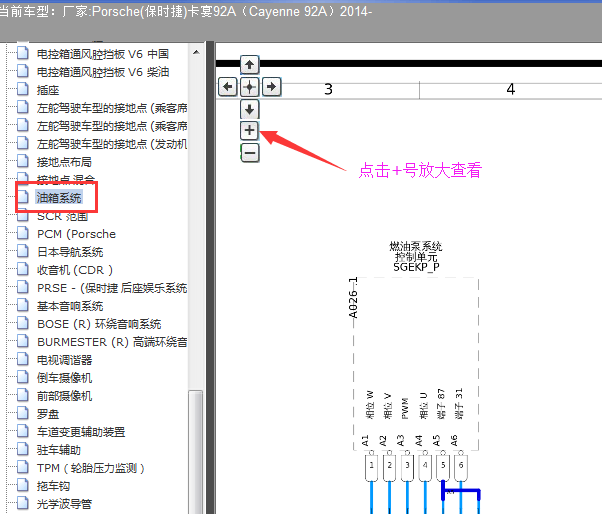
Task: Click connector pin 6 on the diagram
Action: pyautogui.click(x=461, y=468)
